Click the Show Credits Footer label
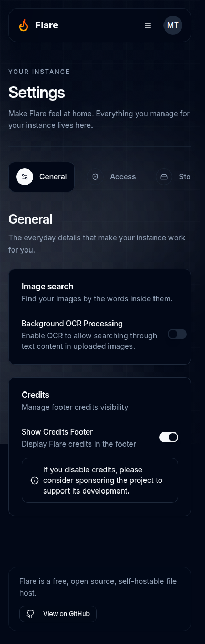The width and height of the screenshot is (205, 644). [x=57, y=432]
